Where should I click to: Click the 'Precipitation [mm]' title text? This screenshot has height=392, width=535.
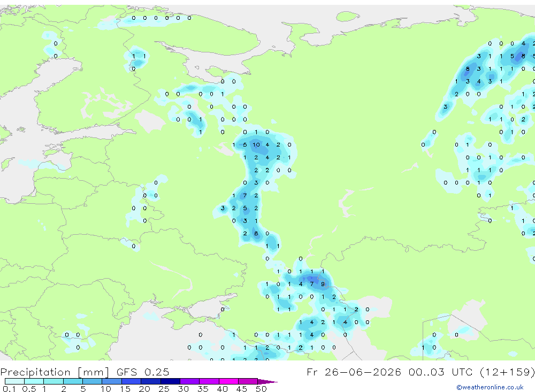point(55,372)
